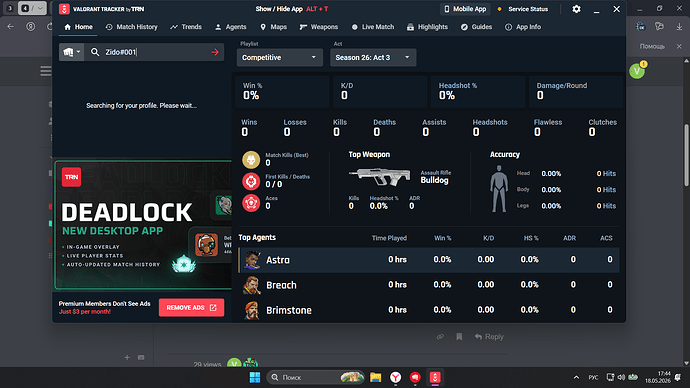The height and width of the screenshot is (388, 690).
Task: Open the App Info tab
Action: click(523, 27)
